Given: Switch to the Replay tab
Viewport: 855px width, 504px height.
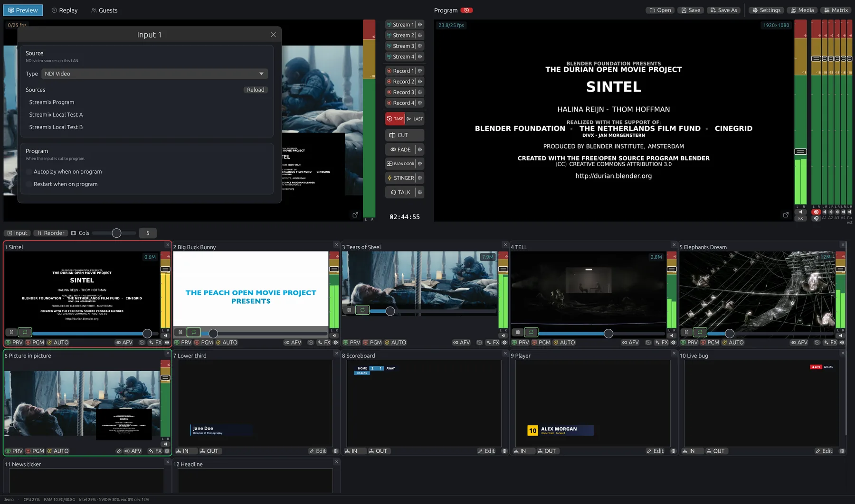Looking at the screenshot, I should [64, 10].
